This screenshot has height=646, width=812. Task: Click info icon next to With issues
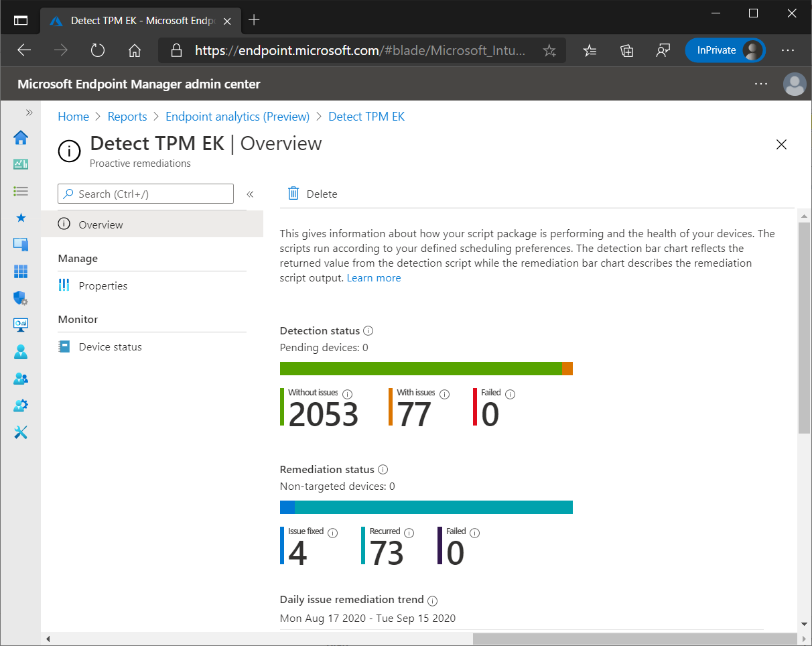444,394
